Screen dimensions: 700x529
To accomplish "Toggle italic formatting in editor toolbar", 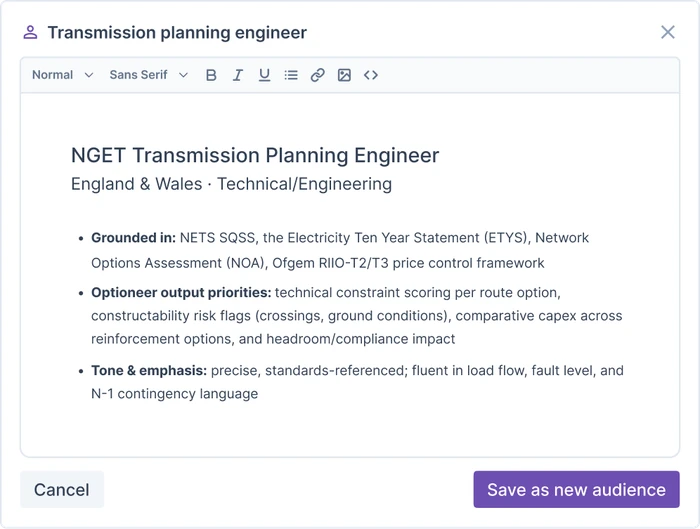I will pyautogui.click(x=238, y=75).
